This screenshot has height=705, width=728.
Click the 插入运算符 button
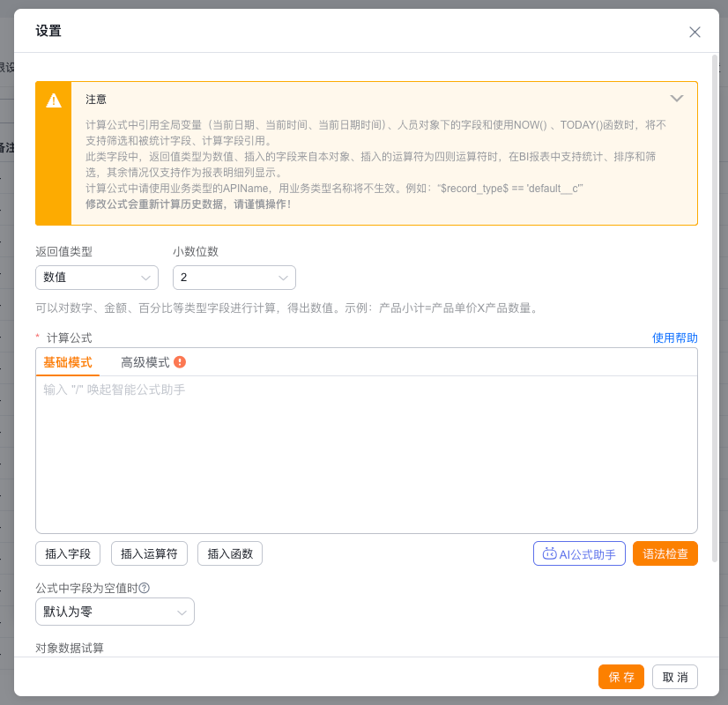tap(149, 553)
